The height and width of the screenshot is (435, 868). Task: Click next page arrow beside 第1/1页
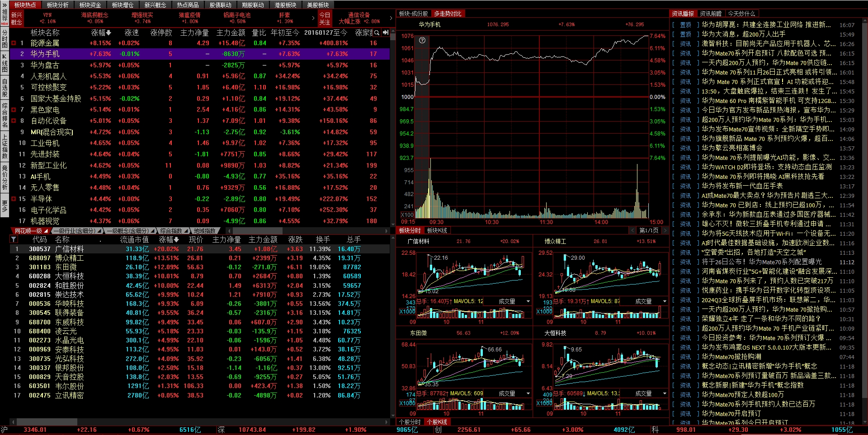click(665, 230)
